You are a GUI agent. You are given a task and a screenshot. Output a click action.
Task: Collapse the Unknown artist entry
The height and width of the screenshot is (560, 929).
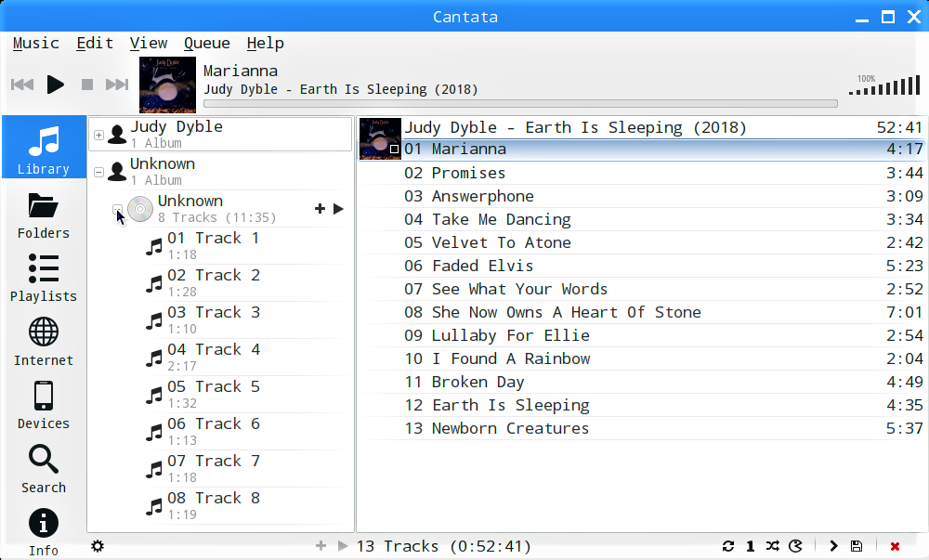pyautogui.click(x=98, y=172)
